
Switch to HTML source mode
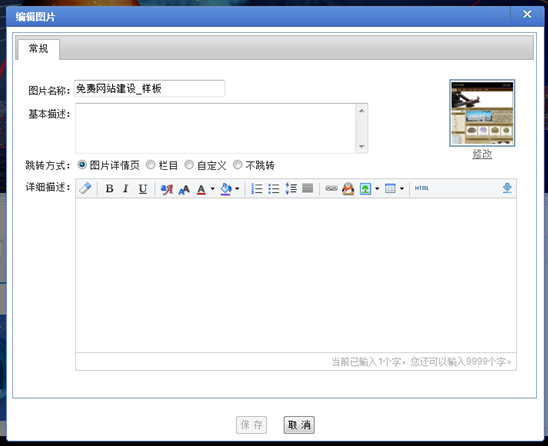(421, 188)
